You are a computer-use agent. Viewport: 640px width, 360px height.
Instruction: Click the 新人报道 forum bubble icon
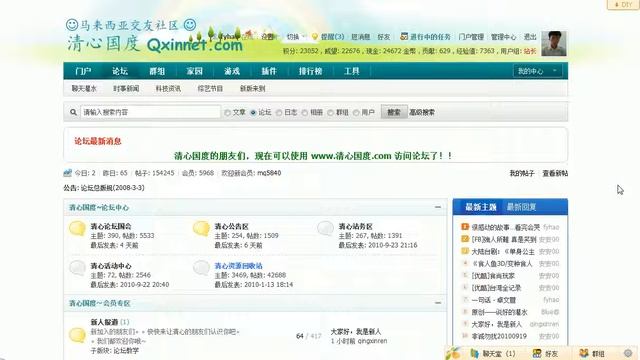point(77,335)
